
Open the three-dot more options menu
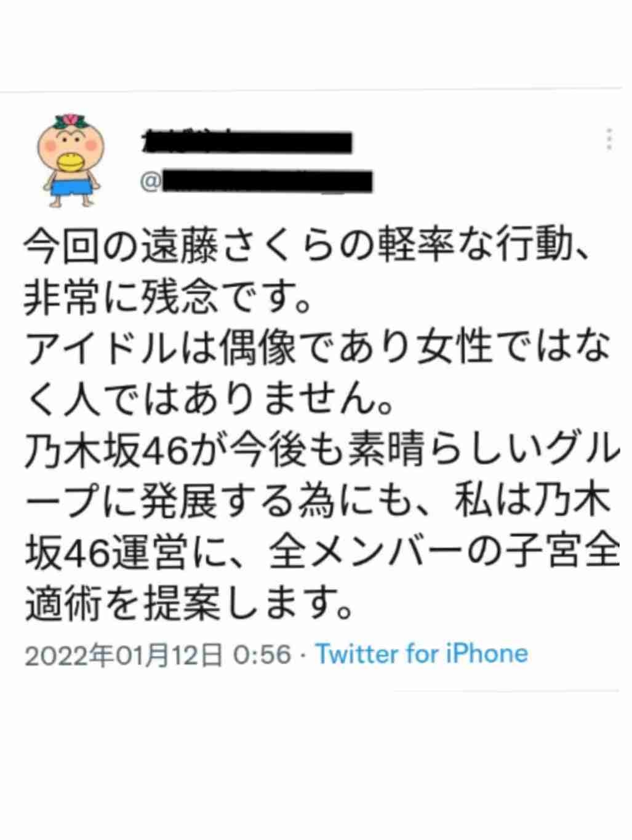pyautogui.click(x=609, y=139)
